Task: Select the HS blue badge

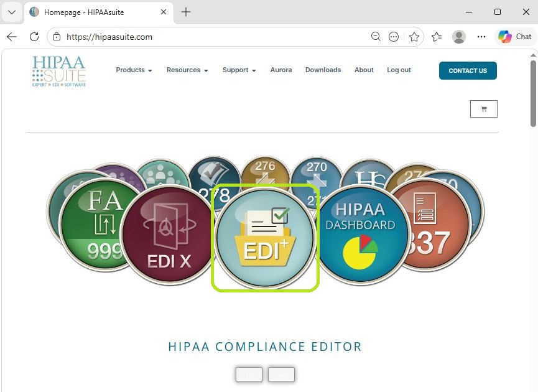Action: tap(370, 174)
